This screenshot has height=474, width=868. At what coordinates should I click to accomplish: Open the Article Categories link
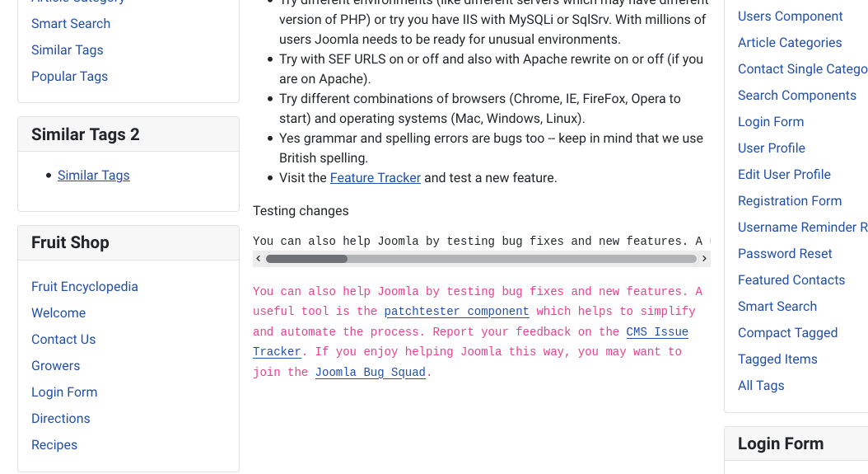[x=790, y=43]
